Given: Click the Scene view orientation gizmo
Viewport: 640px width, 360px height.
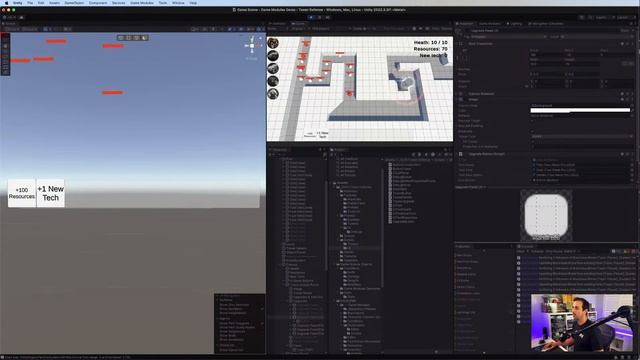Looking at the screenshot, I should pyautogui.click(x=252, y=46).
